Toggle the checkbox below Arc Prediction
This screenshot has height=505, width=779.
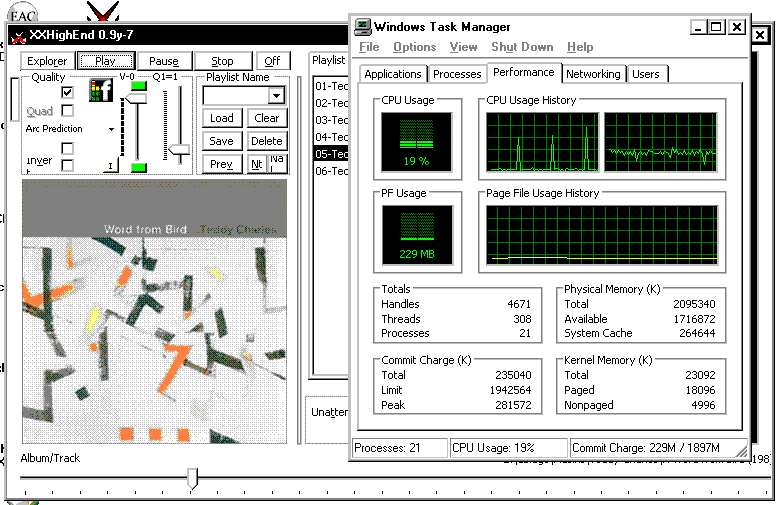(67, 148)
